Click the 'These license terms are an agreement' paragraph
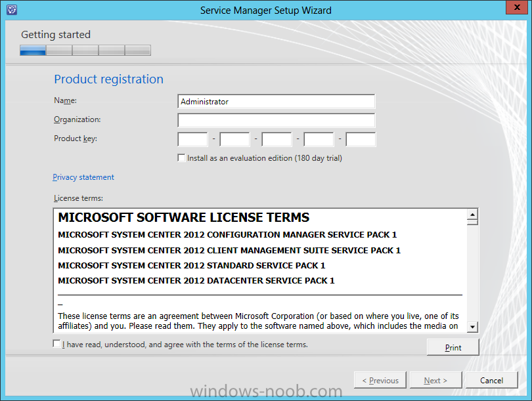The height and width of the screenshot is (401, 532). click(x=258, y=321)
